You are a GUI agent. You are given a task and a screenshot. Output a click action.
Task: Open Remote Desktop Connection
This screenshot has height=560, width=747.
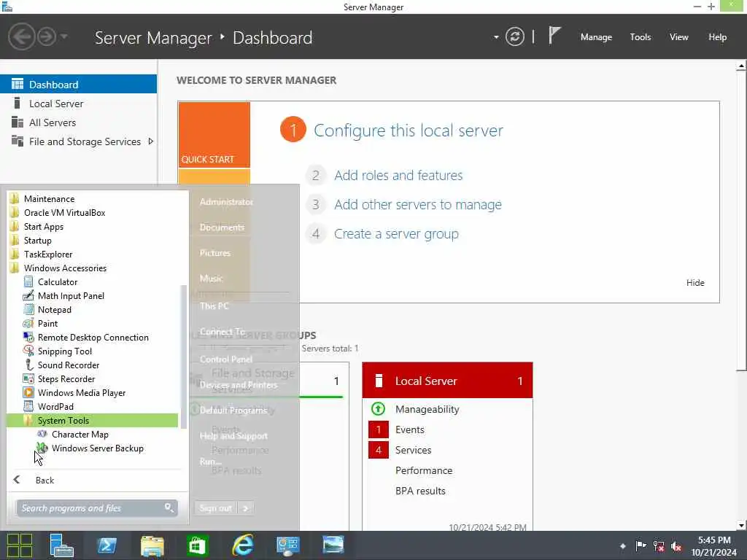tap(93, 337)
